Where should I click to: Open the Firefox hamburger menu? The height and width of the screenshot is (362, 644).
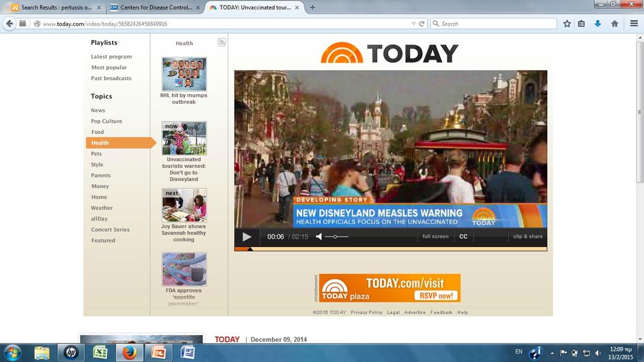pos(634,24)
